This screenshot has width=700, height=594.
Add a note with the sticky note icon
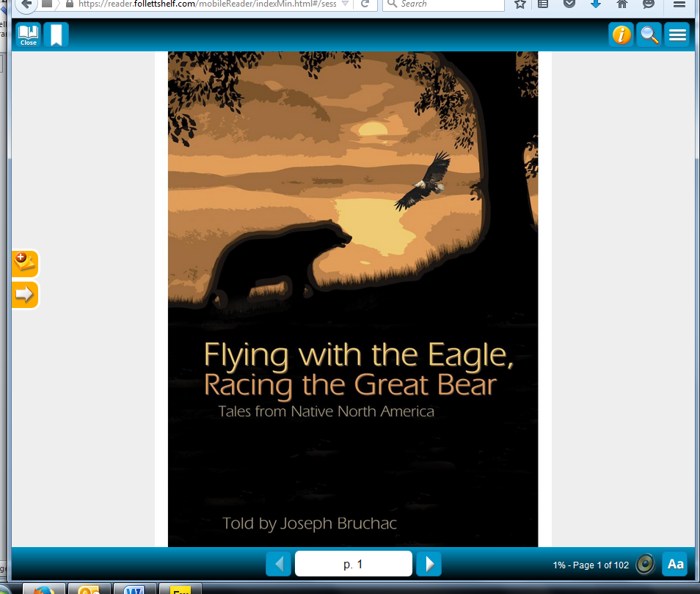tap(24, 263)
